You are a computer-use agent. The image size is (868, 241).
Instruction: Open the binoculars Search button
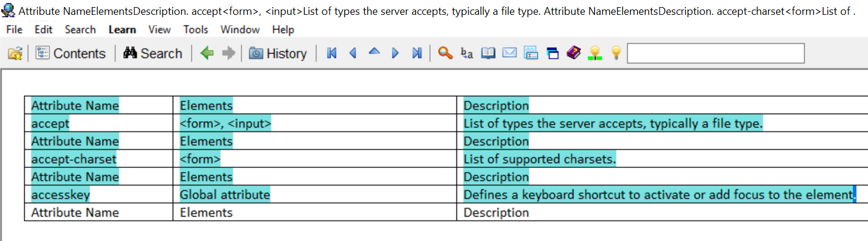click(152, 53)
